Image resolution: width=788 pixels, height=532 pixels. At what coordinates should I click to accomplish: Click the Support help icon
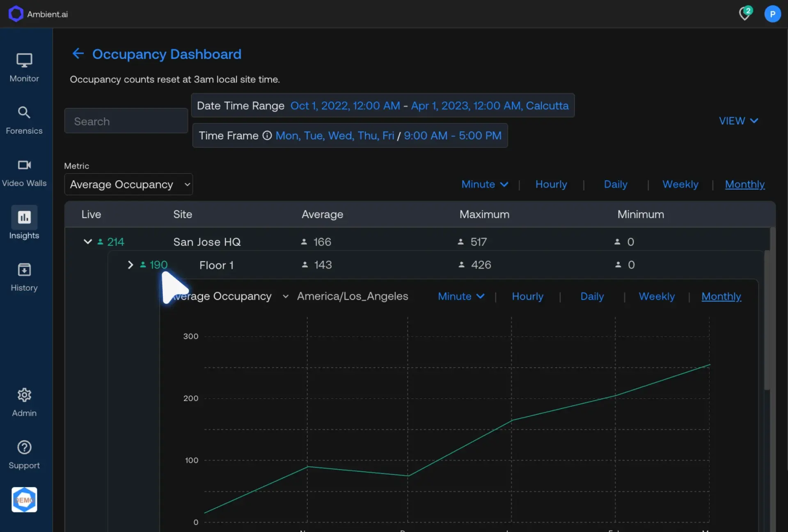pyautogui.click(x=24, y=453)
